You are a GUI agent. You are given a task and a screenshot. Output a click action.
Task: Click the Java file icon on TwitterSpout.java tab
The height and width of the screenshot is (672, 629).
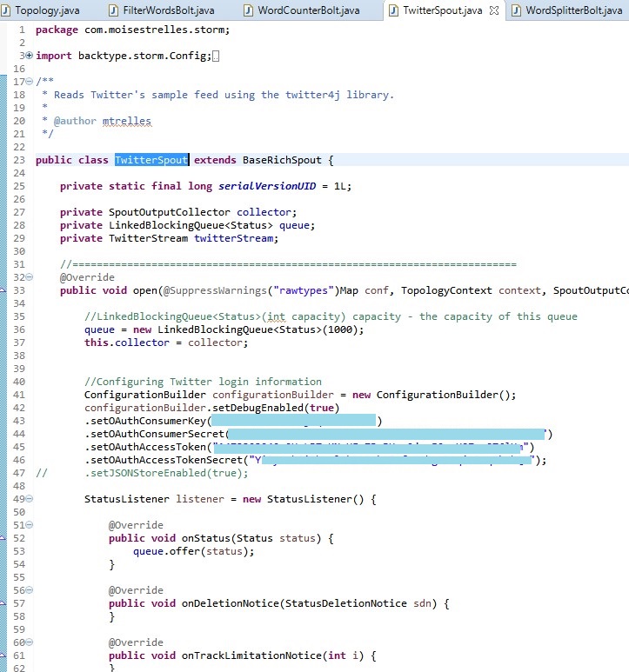click(x=393, y=10)
